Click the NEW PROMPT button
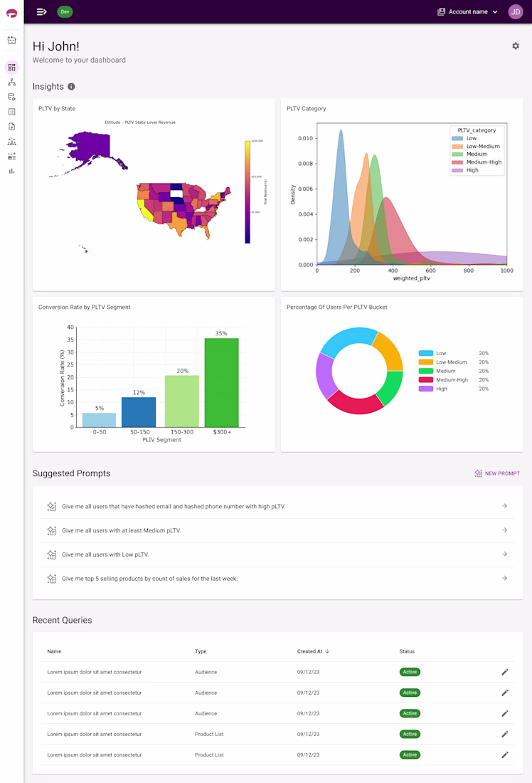Image resolution: width=532 pixels, height=783 pixels. [497, 473]
